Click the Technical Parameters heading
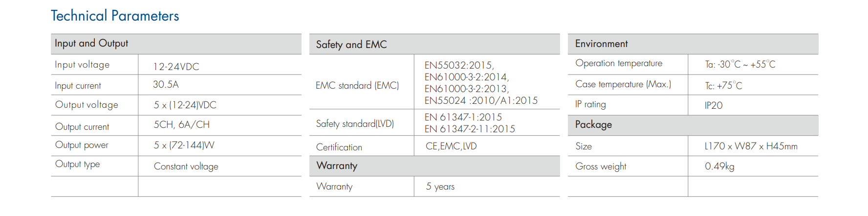 point(115,16)
